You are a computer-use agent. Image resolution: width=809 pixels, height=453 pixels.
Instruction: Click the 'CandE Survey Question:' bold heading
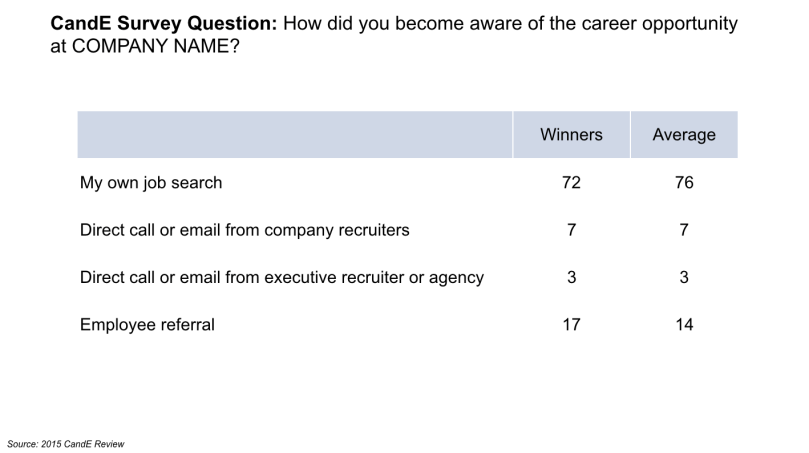[x=164, y=24]
